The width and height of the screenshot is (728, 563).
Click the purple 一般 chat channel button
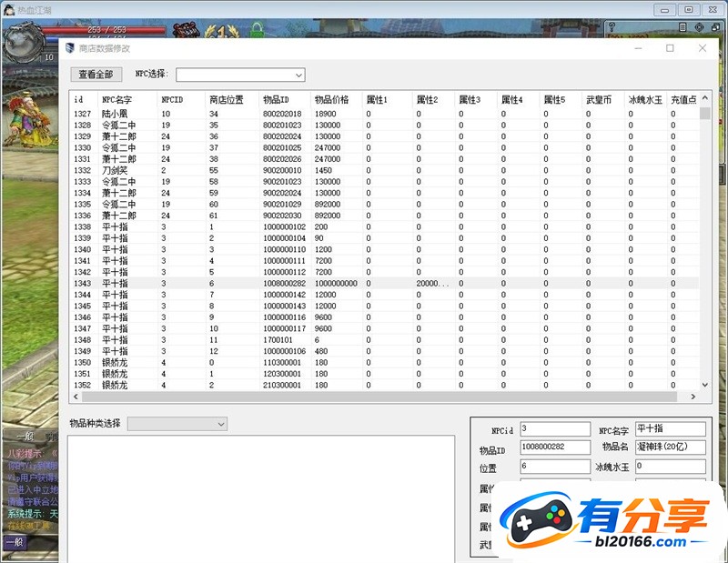[15, 542]
